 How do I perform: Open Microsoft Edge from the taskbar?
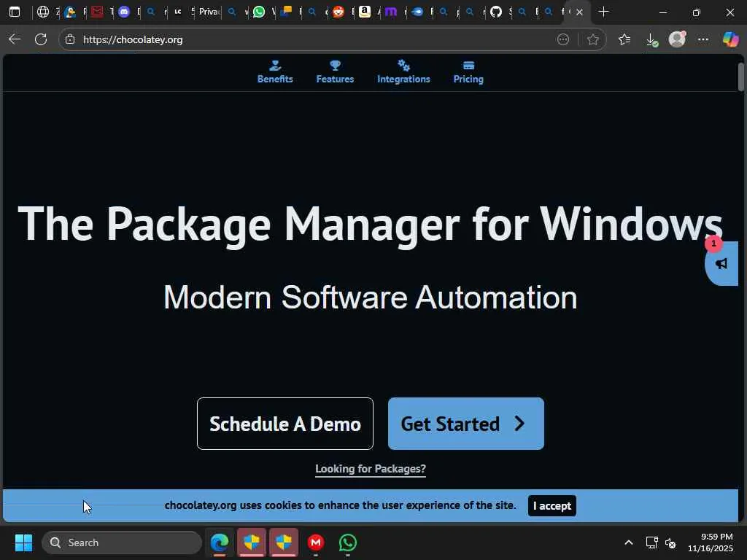point(220,542)
